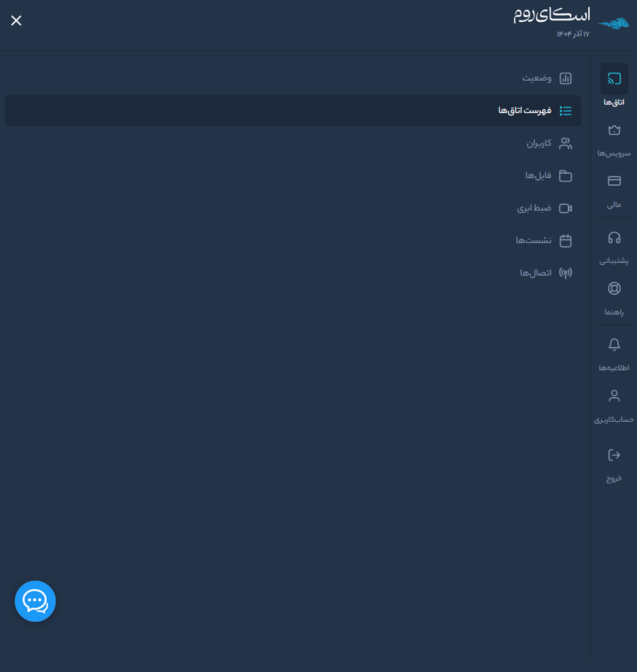Click the اسکای‌روم title text

coord(551,16)
